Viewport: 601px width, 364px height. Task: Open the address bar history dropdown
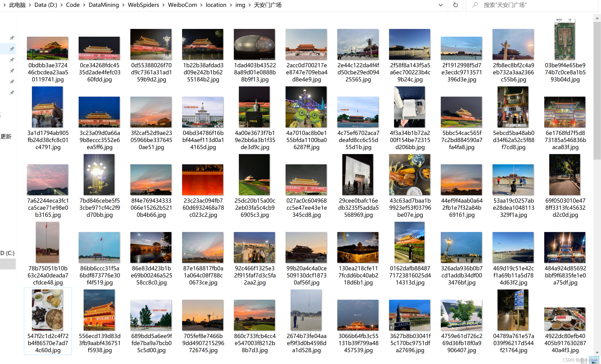pos(441,5)
